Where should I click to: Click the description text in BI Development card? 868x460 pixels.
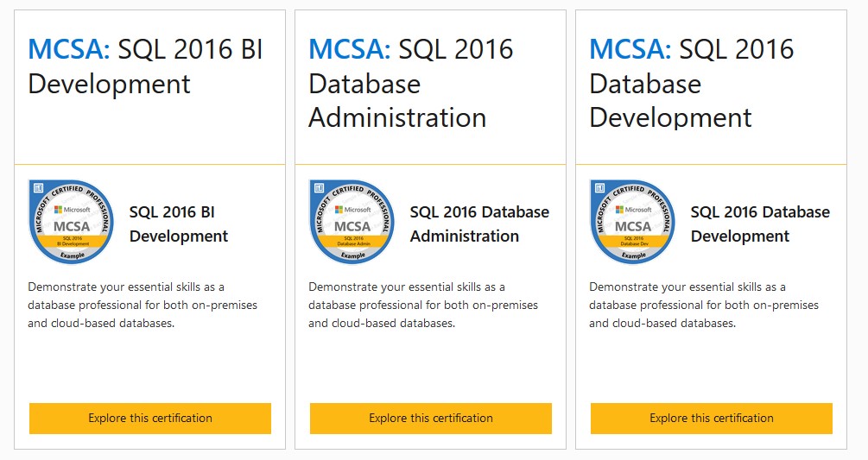tap(143, 306)
